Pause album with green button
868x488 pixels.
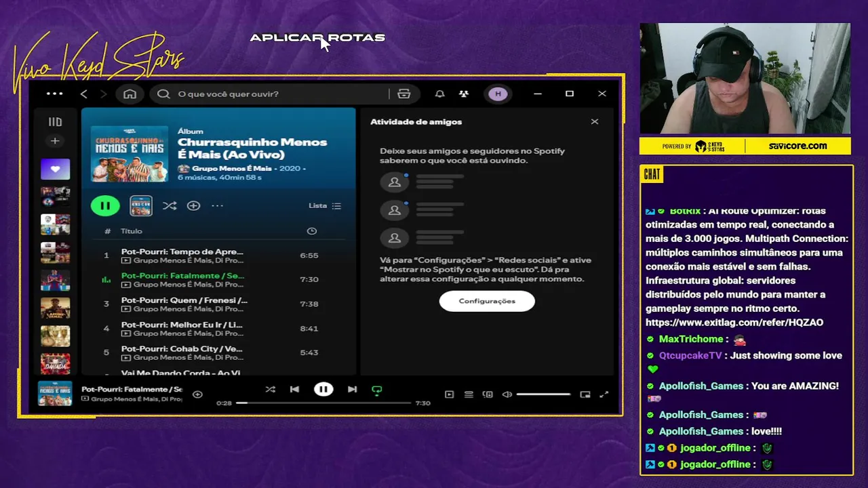[x=105, y=205]
